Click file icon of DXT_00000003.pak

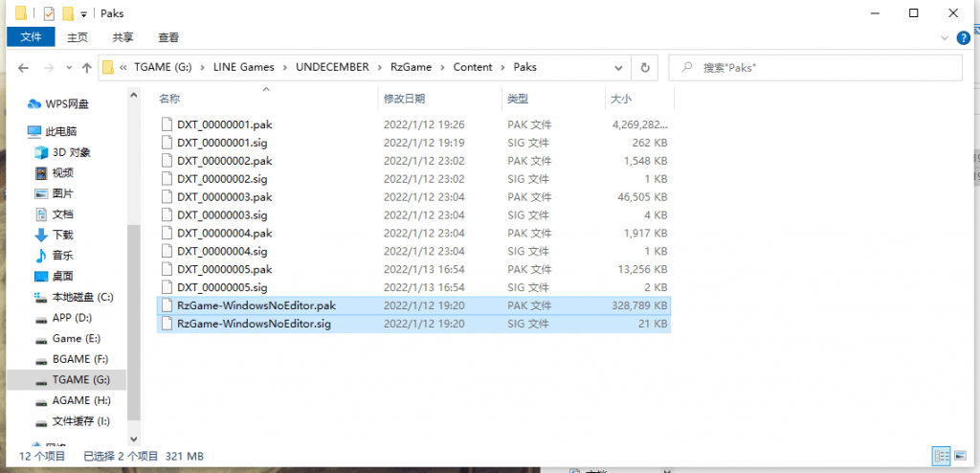166,197
